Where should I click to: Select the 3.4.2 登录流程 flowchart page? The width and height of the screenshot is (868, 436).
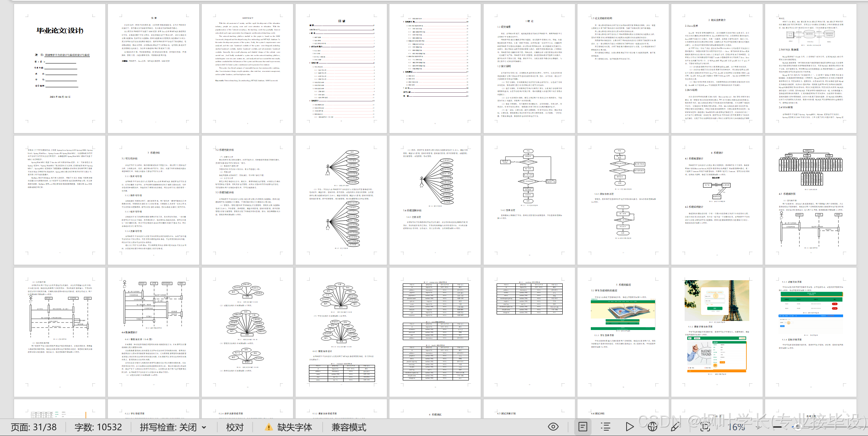point(529,200)
